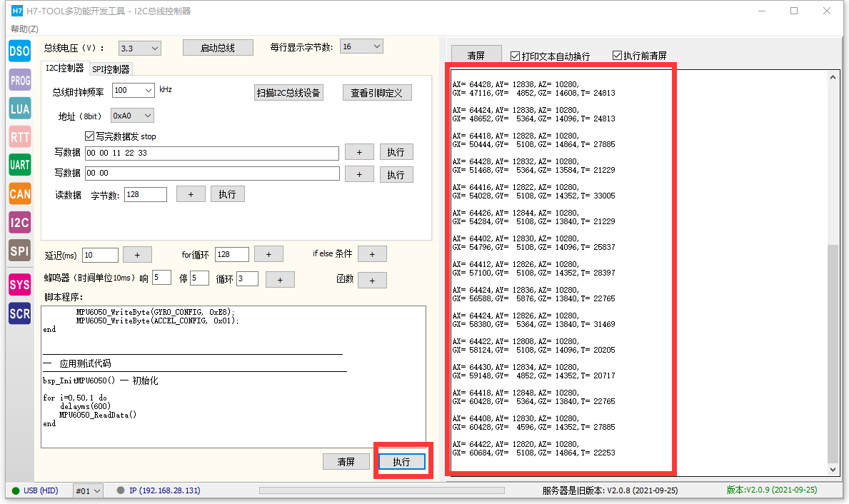Screen dimensions: 849x504
Task: Open the 总线时钟频率 100 kHz dropdown
Action: click(134, 90)
